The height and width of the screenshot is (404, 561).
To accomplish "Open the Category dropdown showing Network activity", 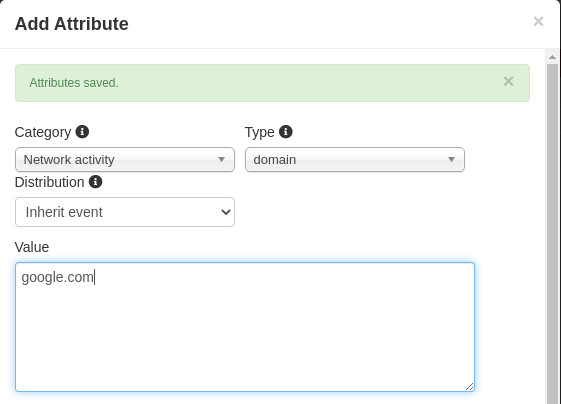I will tap(125, 160).
